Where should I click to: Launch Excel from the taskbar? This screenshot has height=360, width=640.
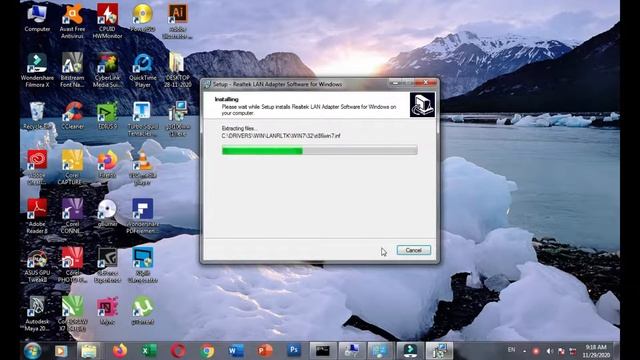[149, 351]
